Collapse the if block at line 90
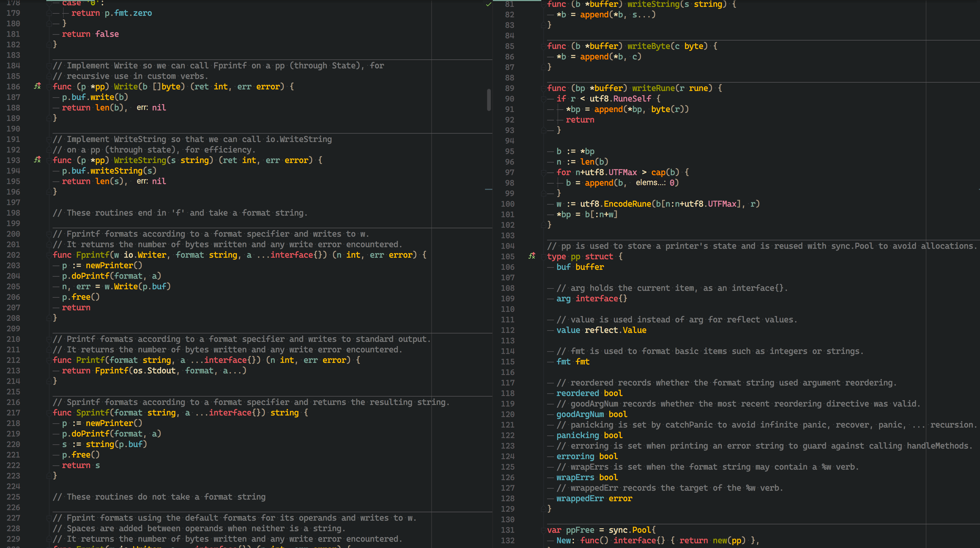Image resolution: width=980 pixels, height=548 pixels. point(544,99)
